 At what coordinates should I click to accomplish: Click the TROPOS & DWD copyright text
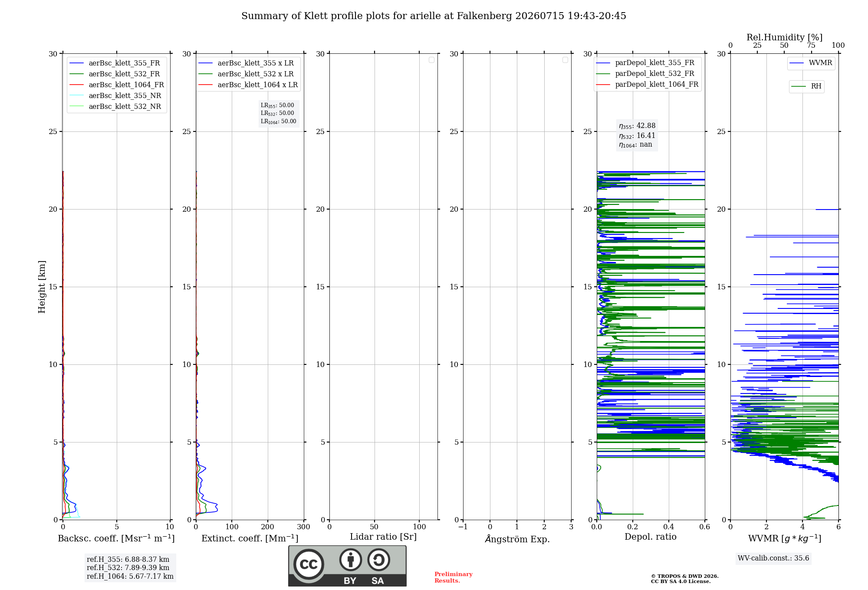(x=684, y=579)
